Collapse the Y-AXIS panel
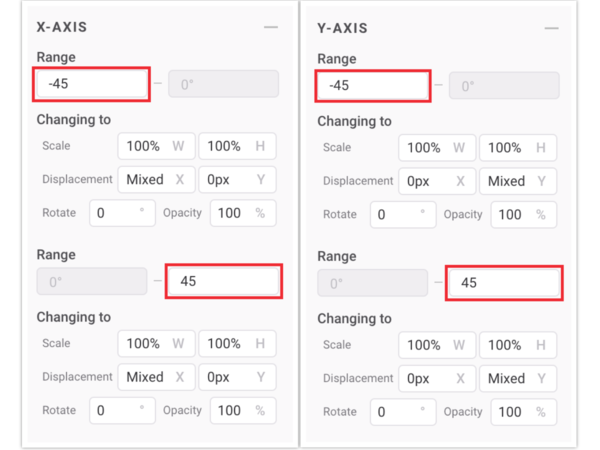This screenshot has width=600, height=450. point(551,28)
